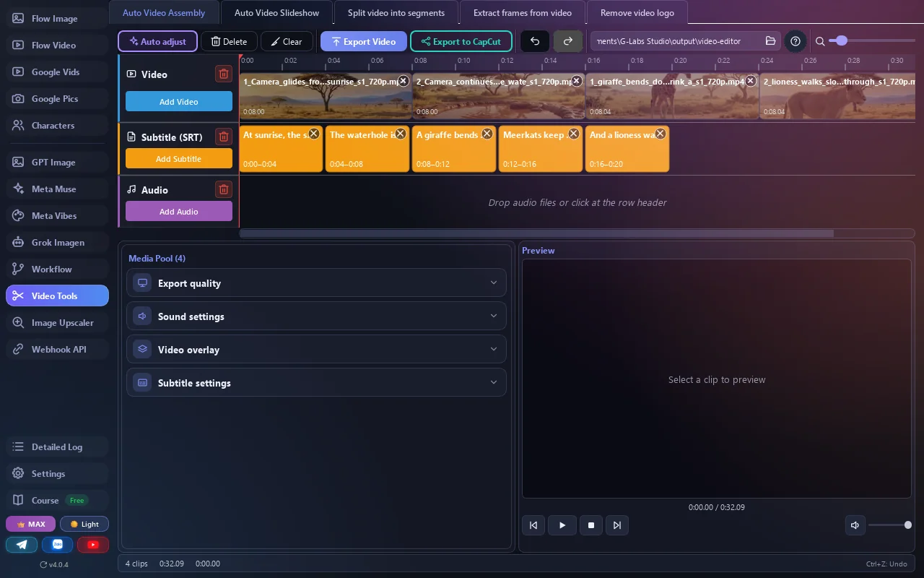Mute the preview with the speaker icon
924x578 pixels.
point(855,525)
